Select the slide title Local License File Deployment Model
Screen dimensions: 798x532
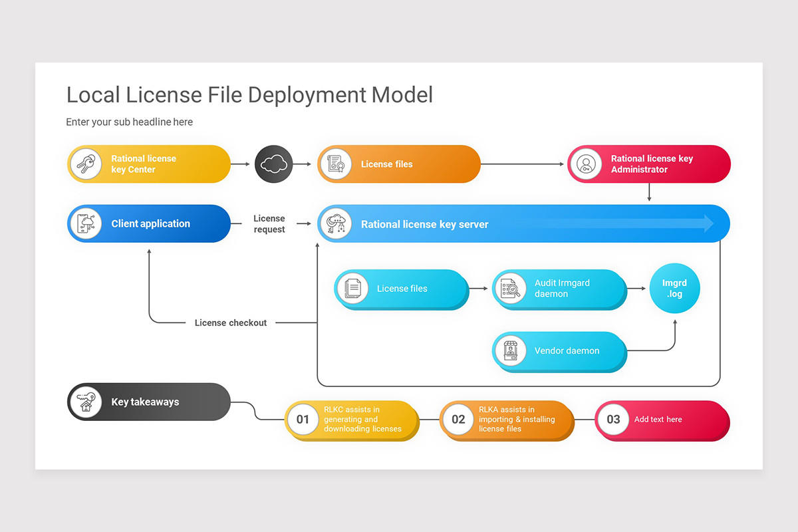(x=249, y=94)
